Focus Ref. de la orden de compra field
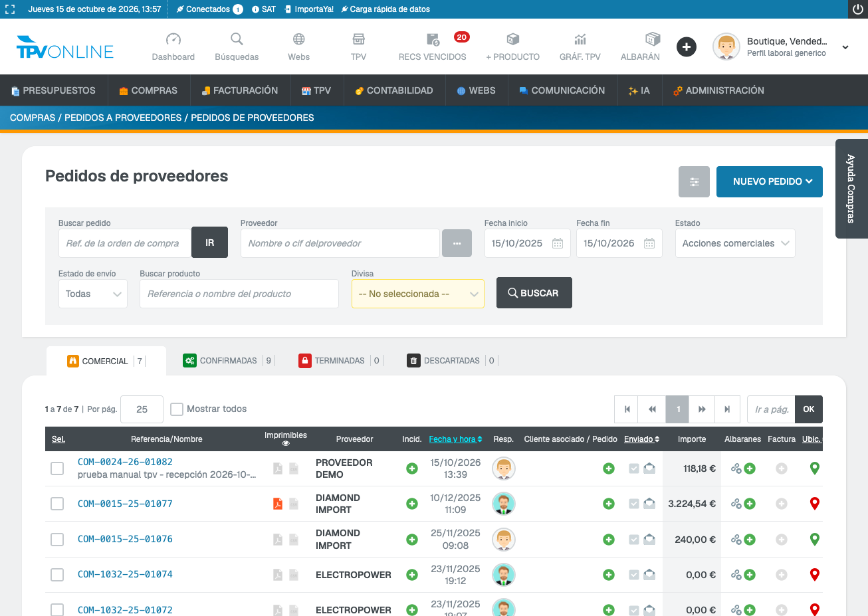This screenshot has height=616, width=868. (x=125, y=243)
